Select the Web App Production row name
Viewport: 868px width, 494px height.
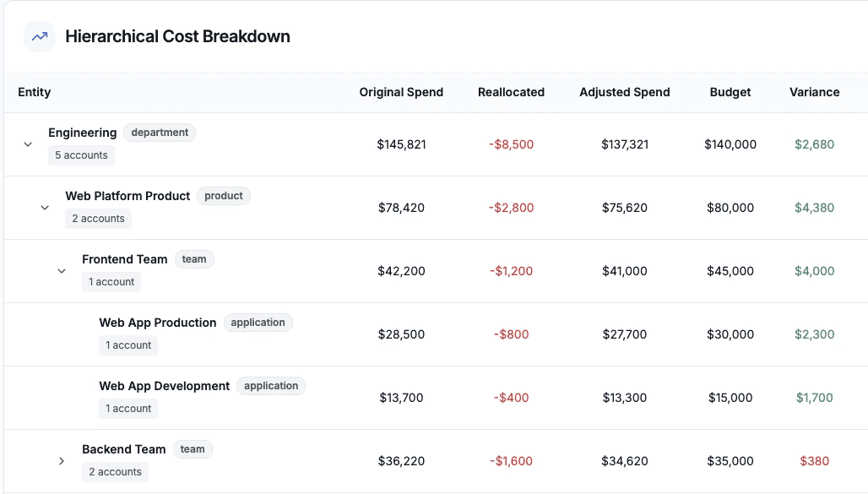click(158, 323)
